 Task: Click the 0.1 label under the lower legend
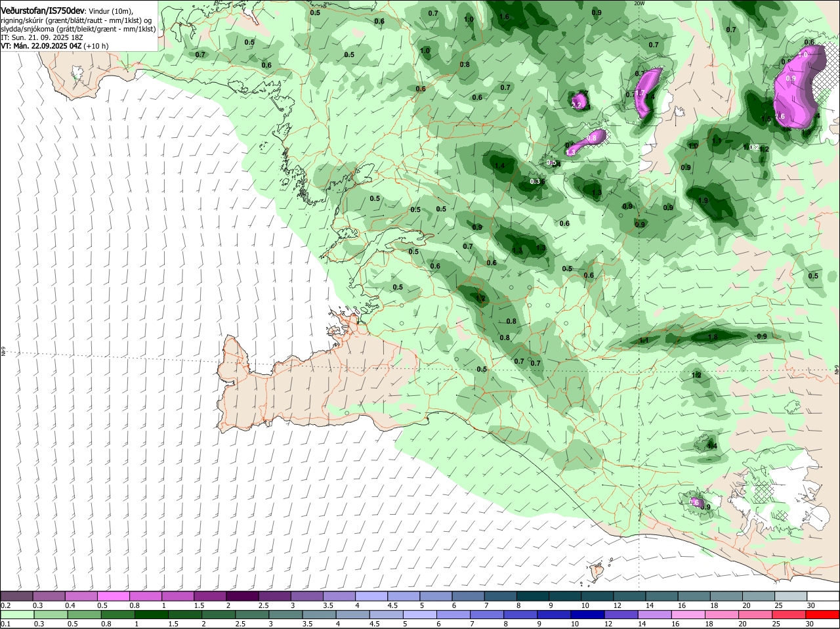point(5,624)
